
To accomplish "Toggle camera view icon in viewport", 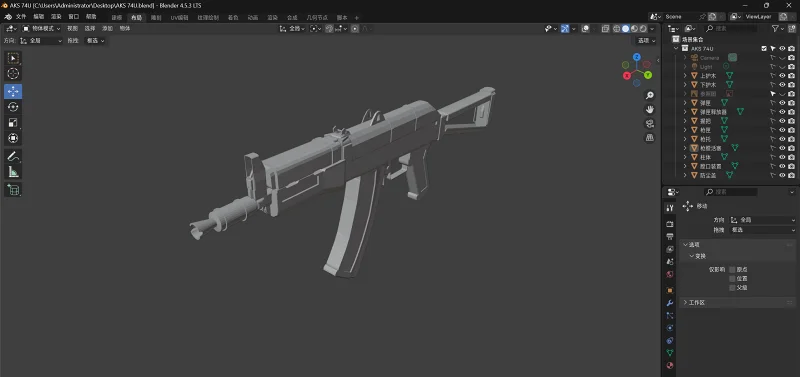I will [x=649, y=123].
